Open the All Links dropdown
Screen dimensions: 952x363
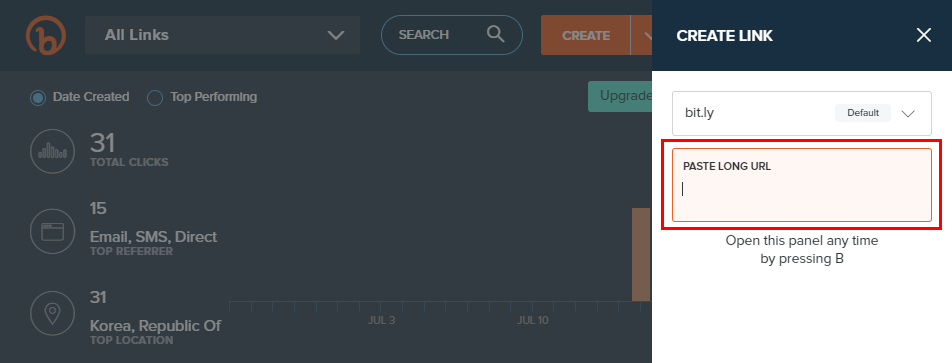coord(222,35)
